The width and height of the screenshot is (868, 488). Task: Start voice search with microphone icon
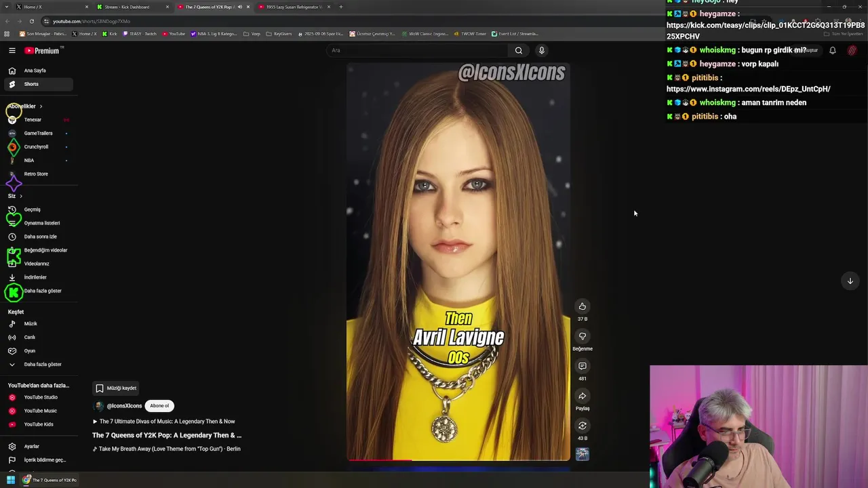point(541,50)
